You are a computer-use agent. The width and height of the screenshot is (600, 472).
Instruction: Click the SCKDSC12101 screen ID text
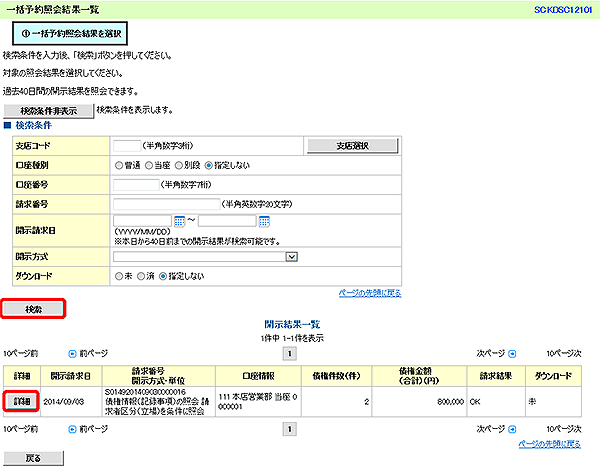tap(563, 10)
